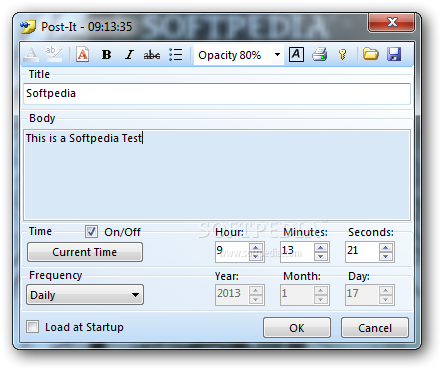Apply bullet list formatting
The image size is (442, 370).
click(176, 54)
